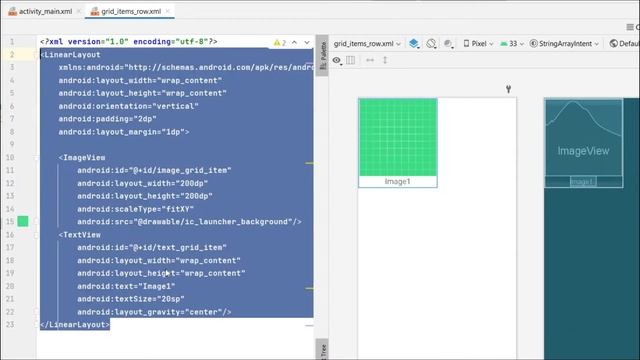
Task: Click the ic_launcher_background src attribute
Action: (x=189, y=222)
